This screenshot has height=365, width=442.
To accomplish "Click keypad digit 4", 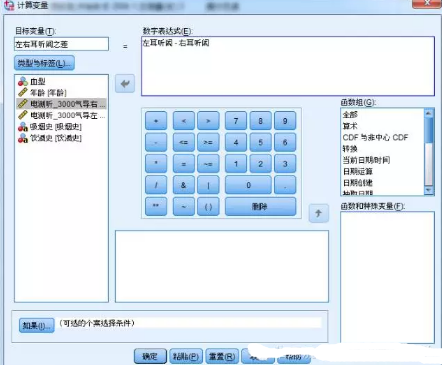I will [236, 142].
